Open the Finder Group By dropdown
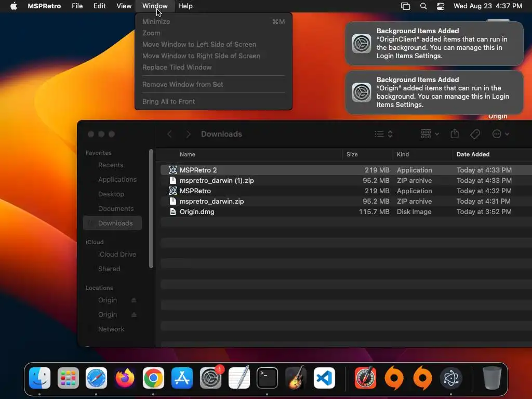Viewport: 532px width, 399px height. tap(430, 134)
